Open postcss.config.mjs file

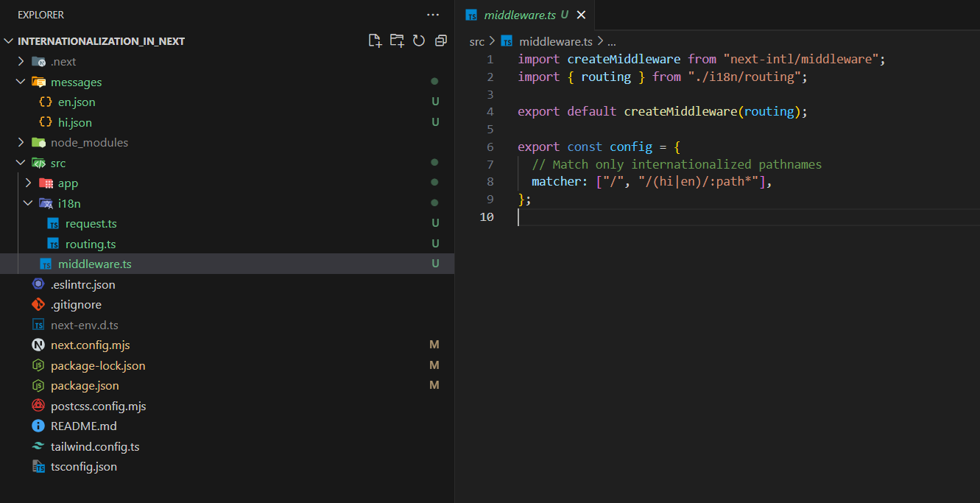pyautogui.click(x=99, y=406)
